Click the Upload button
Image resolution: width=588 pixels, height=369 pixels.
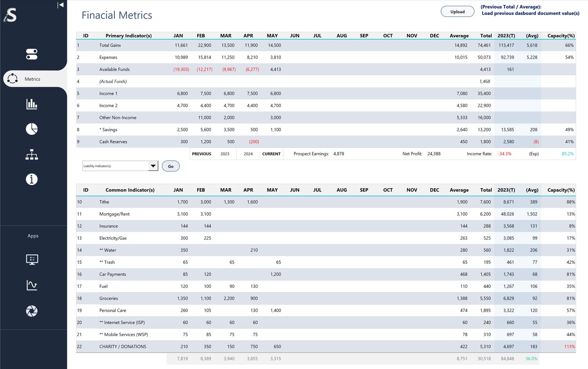pos(457,12)
